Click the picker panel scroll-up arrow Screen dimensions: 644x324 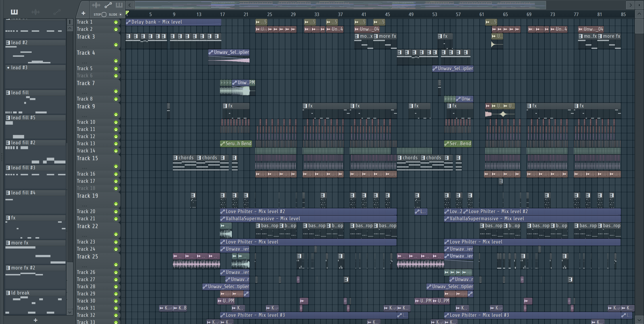point(70,28)
